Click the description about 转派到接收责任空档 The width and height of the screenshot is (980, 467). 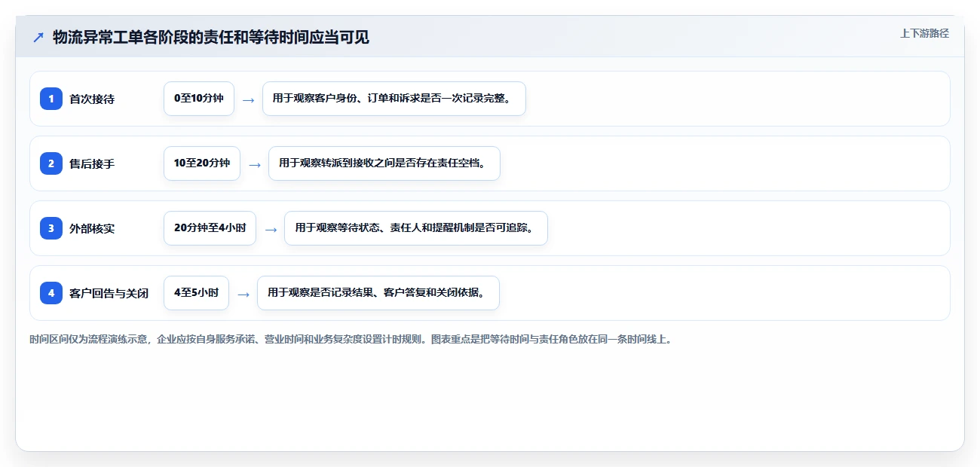(x=384, y=163)
